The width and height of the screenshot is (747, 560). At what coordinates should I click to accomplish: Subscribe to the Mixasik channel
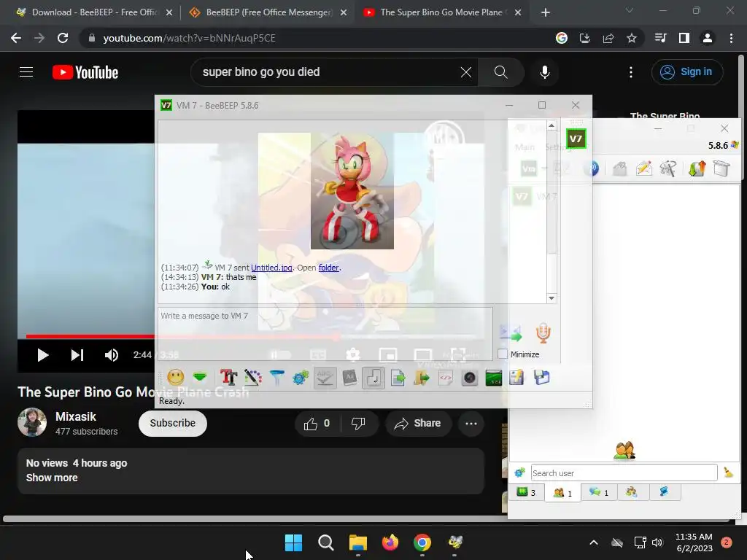pos(172,424)
